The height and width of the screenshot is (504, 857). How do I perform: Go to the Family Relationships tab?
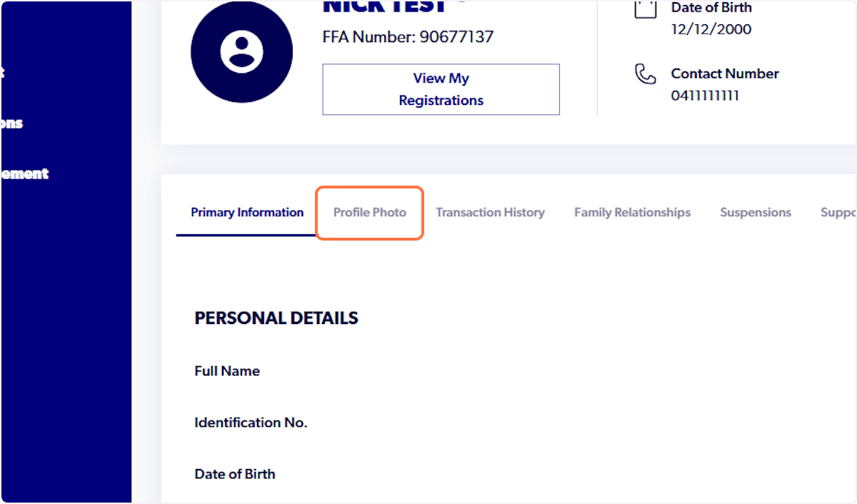pyautogui.click(x=632, y=213)
